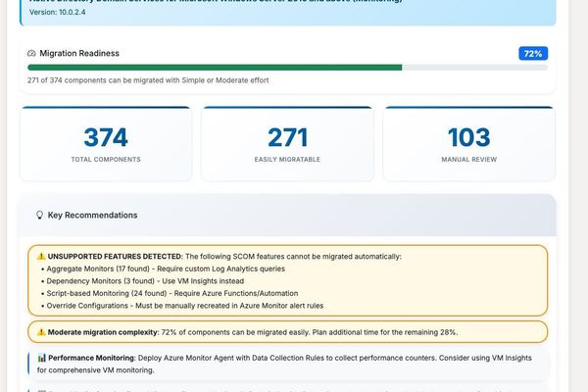Select the 103 Manual Review card
The width and height of the screenshot is (588, 392).
point(468,144)
